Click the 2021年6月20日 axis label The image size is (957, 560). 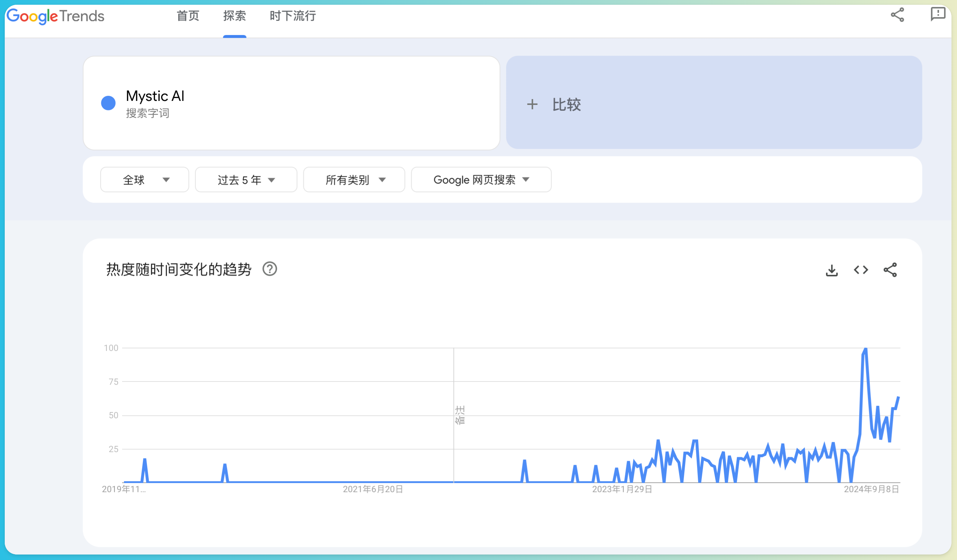pyautogui.click(x=373, y=489)
